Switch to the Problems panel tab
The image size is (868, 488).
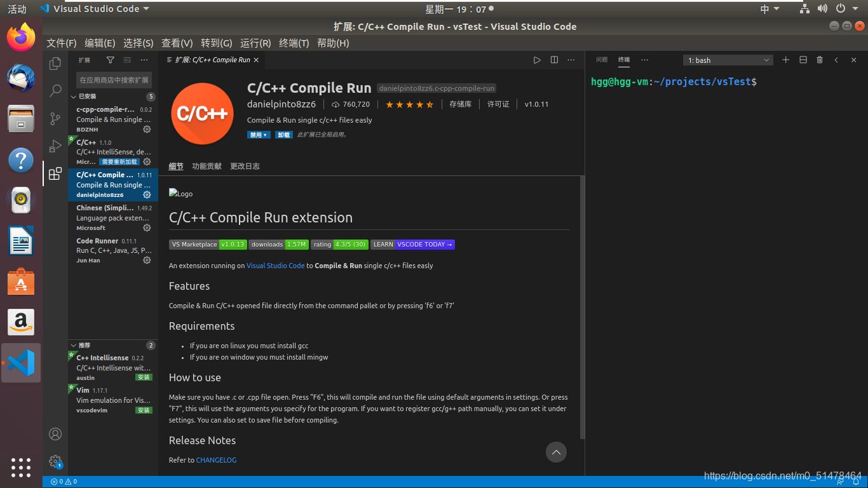click(602, 60)
